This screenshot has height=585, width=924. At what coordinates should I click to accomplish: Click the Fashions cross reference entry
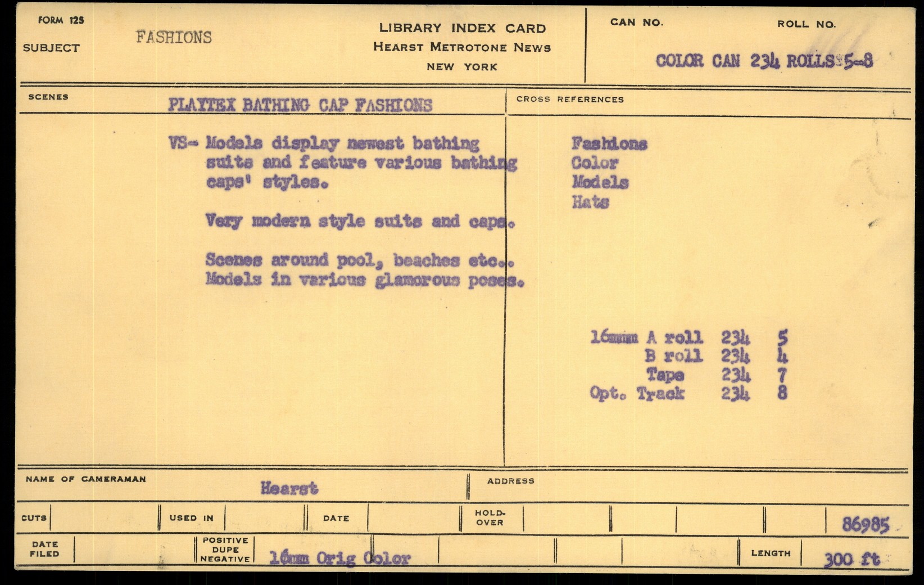[609, 144]
